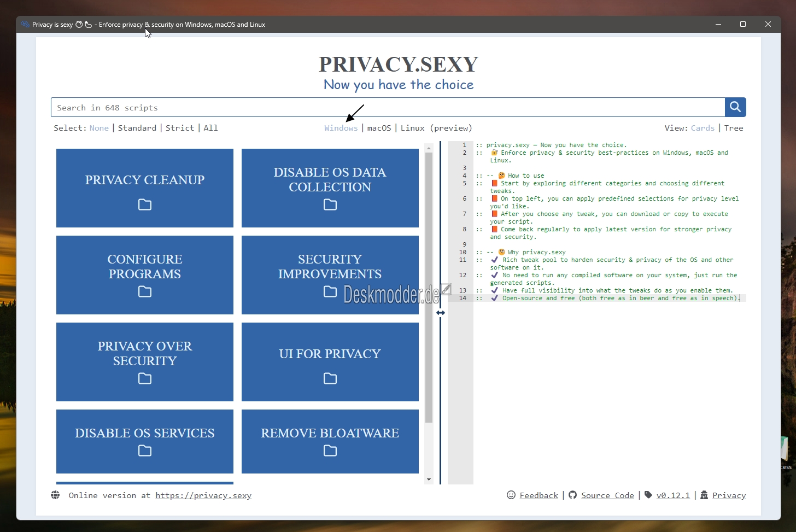Click the smiley icon next to Feedback
This screenshot has width=796, height=532.
click(511, 495)
